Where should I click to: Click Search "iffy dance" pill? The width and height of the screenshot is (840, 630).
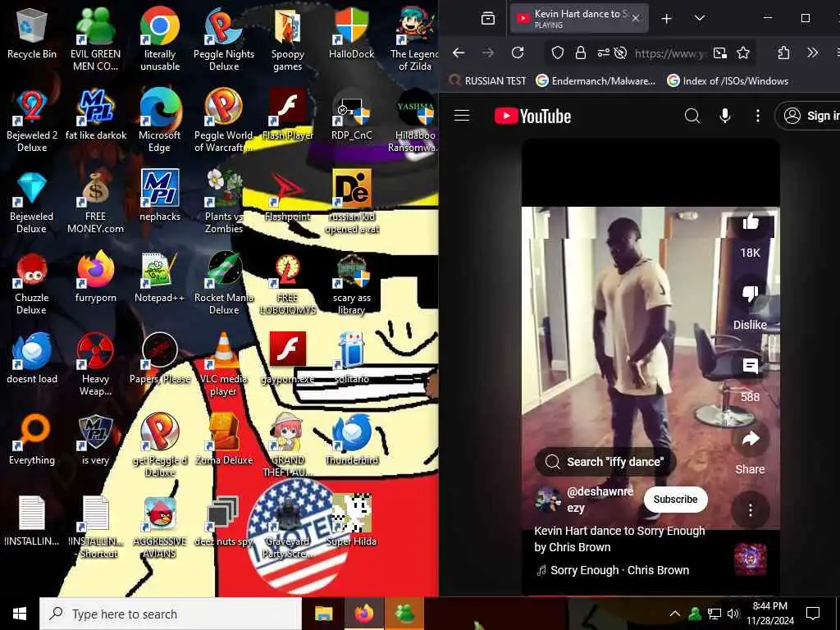[605, 462]
